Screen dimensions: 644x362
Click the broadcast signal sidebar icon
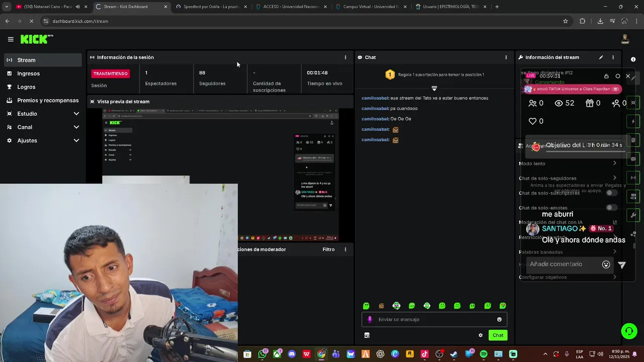(633, 178)
